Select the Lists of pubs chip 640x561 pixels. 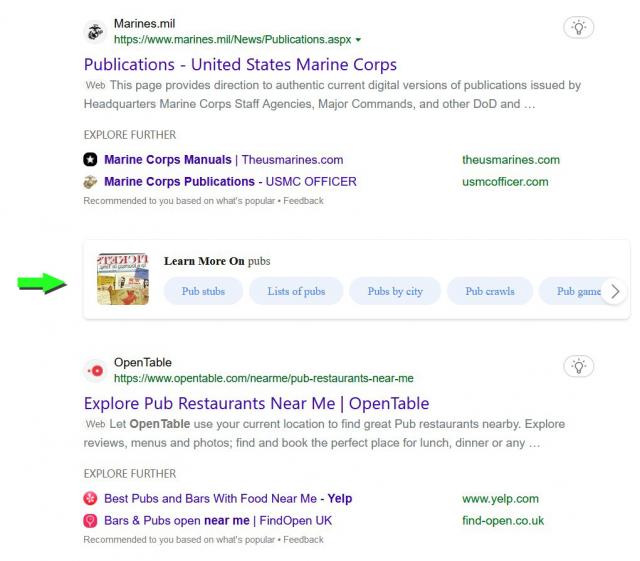(x=296, y=291)
